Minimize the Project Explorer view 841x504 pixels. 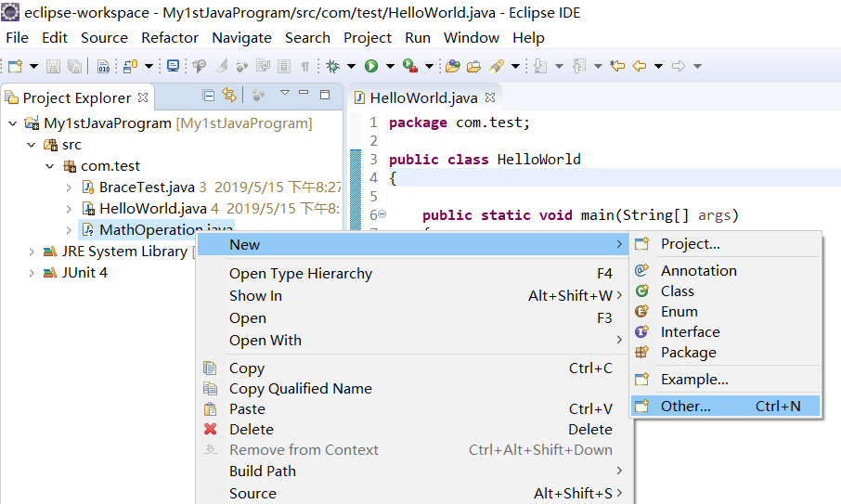pyautogui.click(x=304, y=93)
